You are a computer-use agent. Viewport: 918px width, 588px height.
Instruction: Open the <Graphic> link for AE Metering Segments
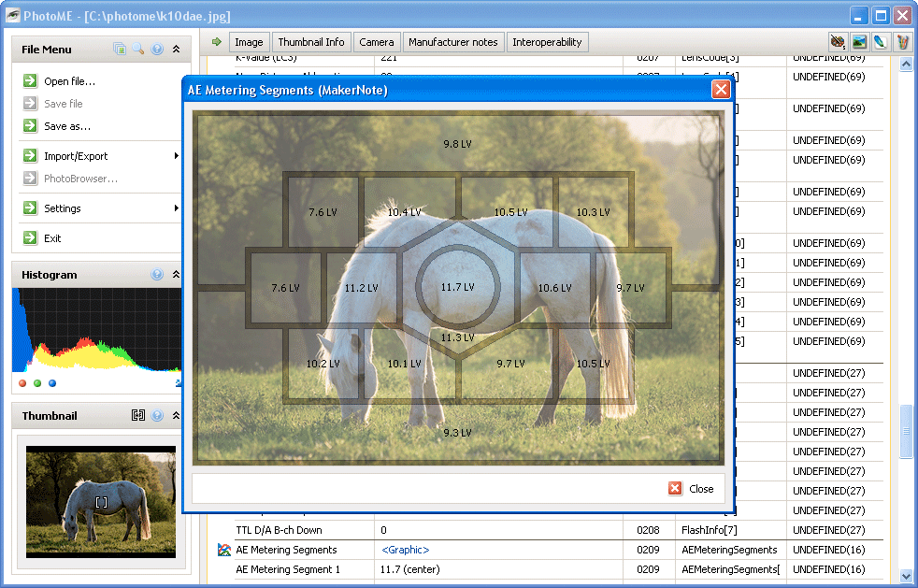pos(405,550)
